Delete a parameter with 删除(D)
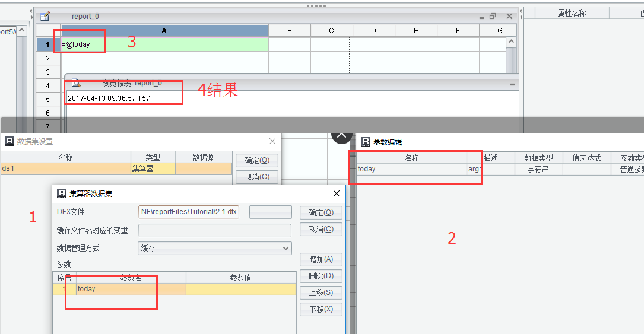Viewport: 644px width, 334px height. [x=321, y=276]
